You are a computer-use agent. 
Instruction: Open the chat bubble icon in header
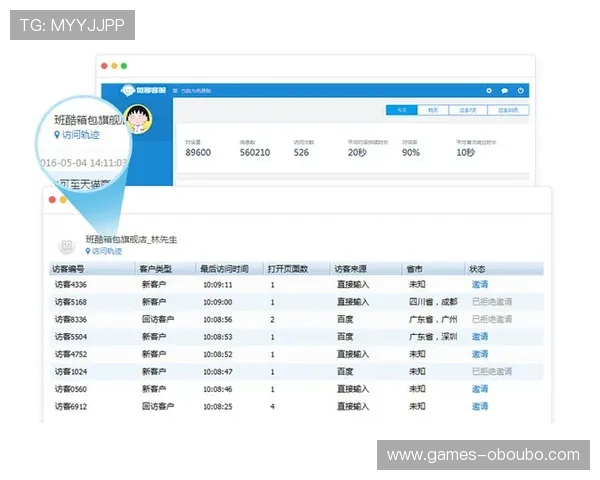click(504, 91)
